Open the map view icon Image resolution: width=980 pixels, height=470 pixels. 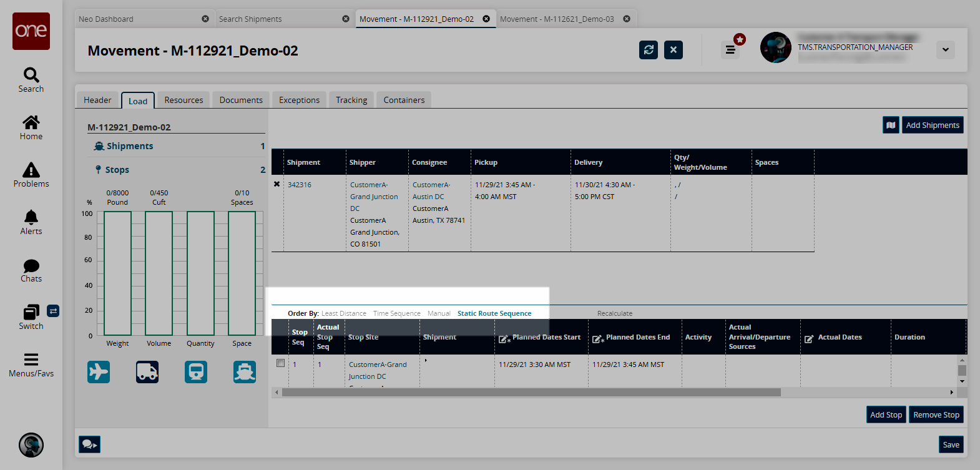891,125
